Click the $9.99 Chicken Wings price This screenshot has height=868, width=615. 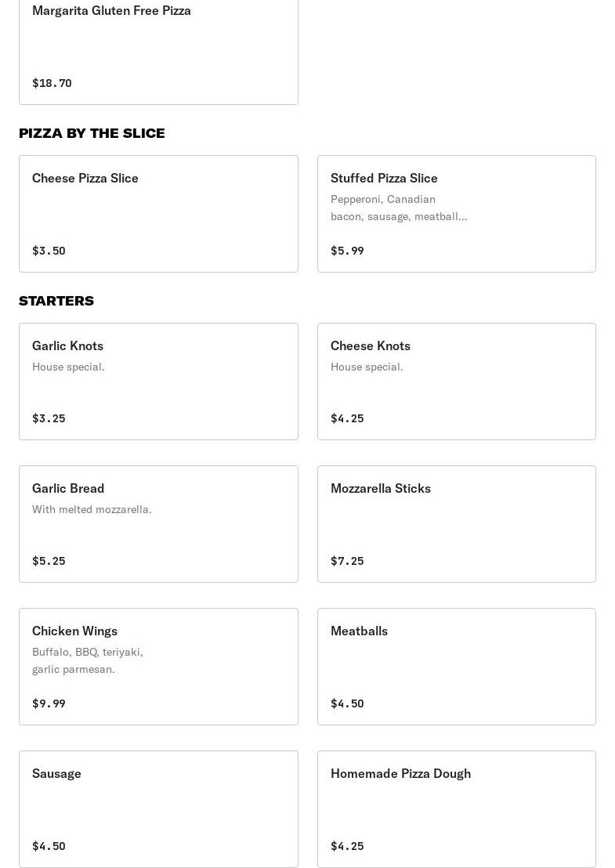coord(49,703)
